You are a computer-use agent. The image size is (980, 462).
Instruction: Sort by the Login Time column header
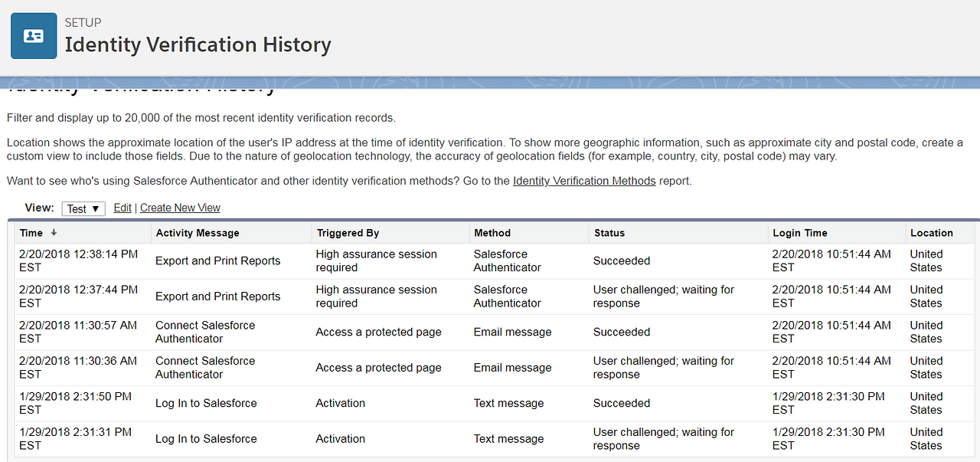[800, 233]
